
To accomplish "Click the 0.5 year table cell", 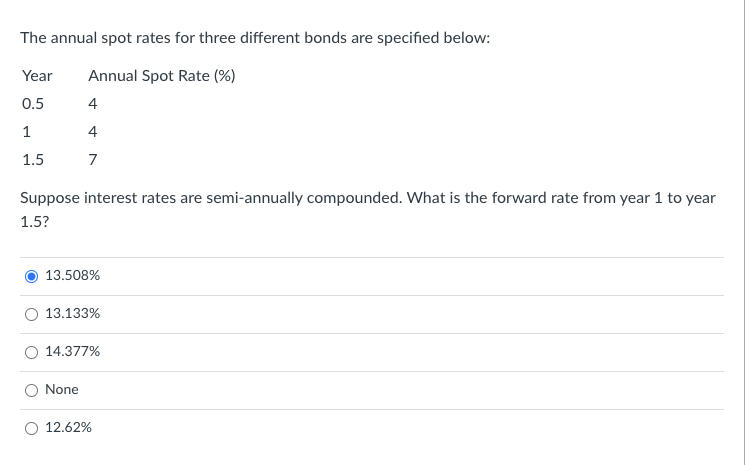I will click(32, 103).
